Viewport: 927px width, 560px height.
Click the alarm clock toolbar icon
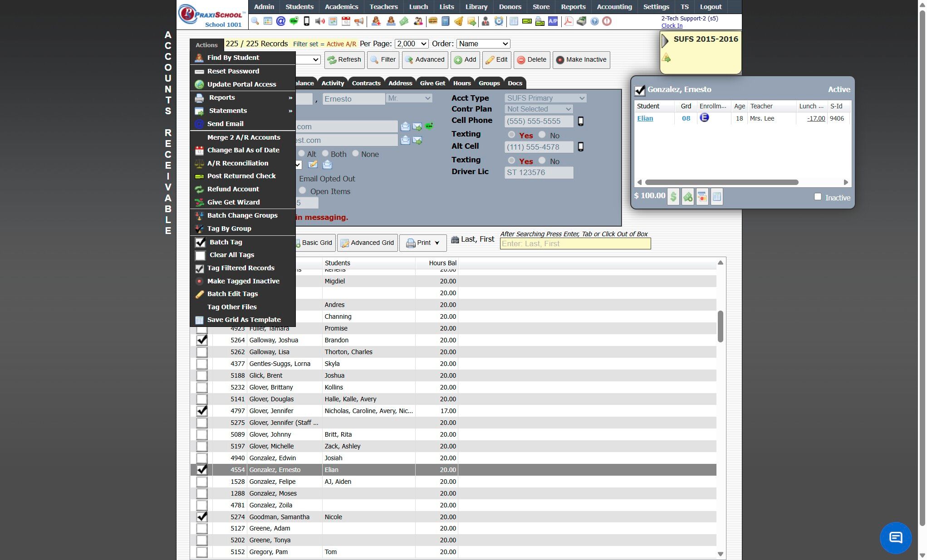(499, 21)
